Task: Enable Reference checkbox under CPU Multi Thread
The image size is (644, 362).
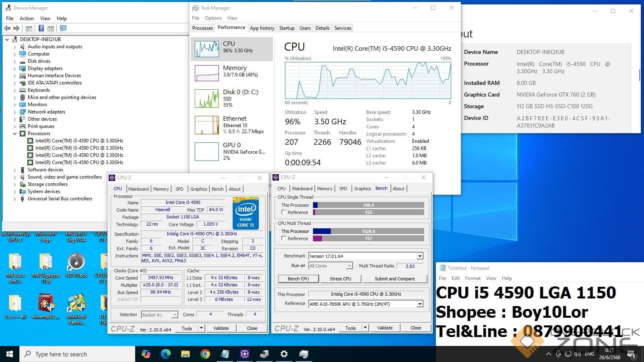Action: (x=284, y=238)
